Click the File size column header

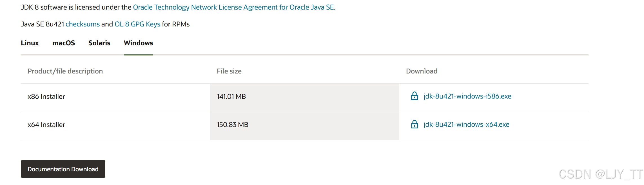229,71
